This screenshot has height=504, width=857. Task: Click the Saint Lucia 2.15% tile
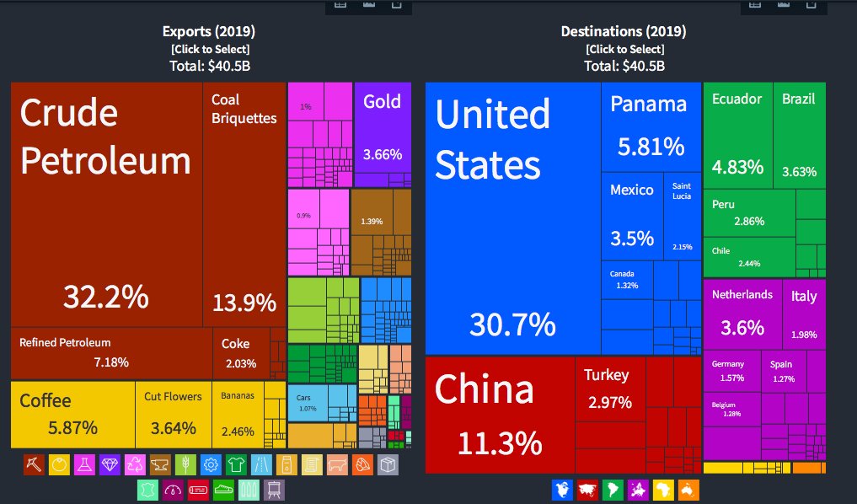coord(683,217)
